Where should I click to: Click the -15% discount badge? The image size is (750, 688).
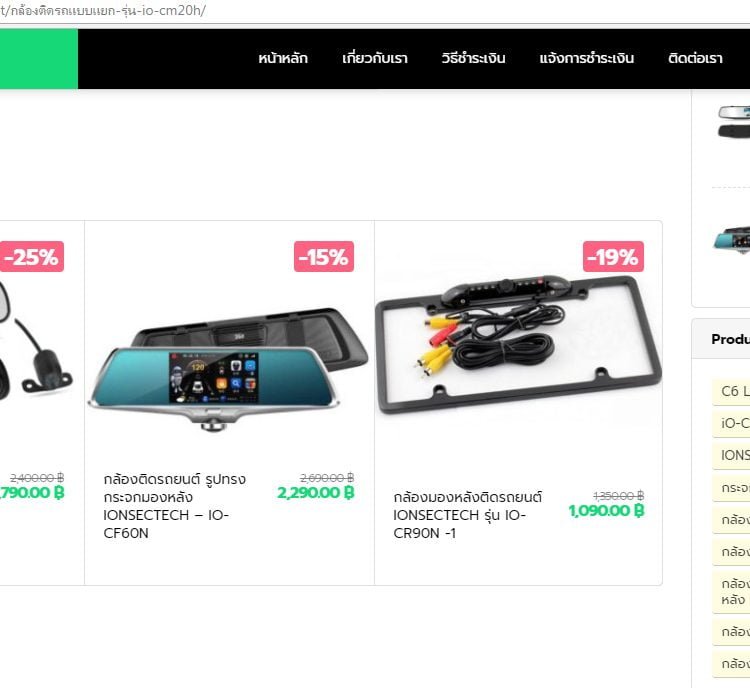coord(324,256)
